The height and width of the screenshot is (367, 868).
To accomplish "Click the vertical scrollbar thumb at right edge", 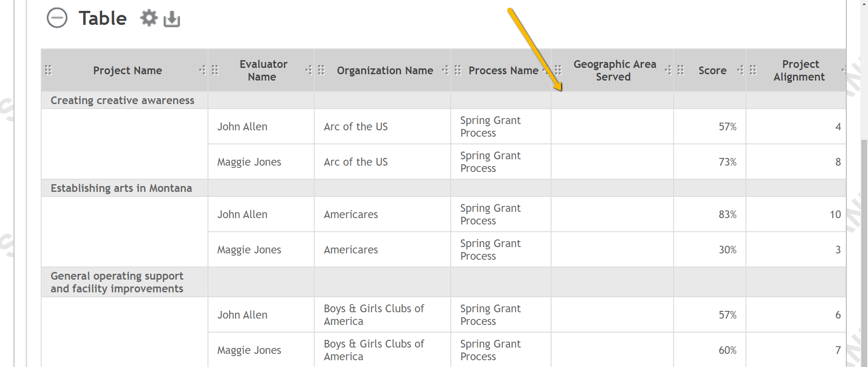I will (x=864, y=253).
